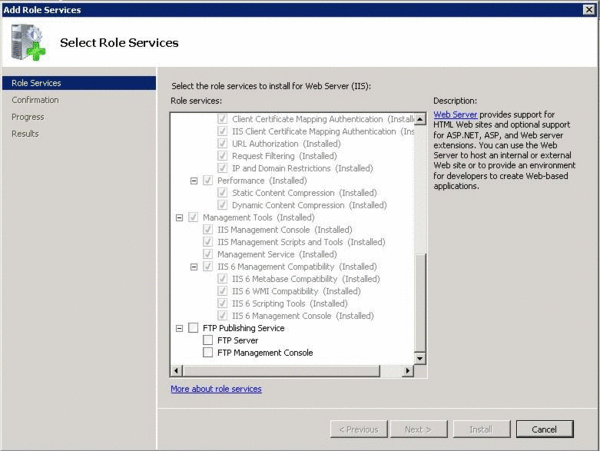This screenshot has width=600, height=451.
Task: Click the Previous button
Action: [x=359, y=429]
